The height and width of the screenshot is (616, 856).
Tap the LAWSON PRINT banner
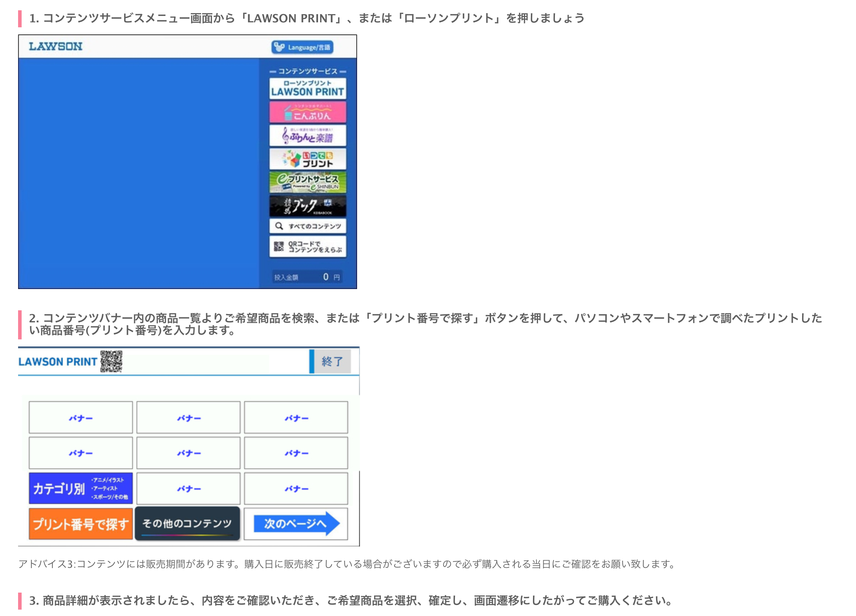click(x=307, y=88)
